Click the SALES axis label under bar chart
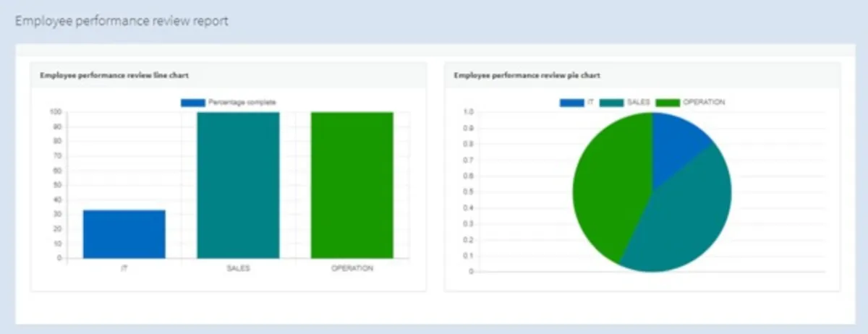This screenshot has width=868, height=334. point(238,268)
